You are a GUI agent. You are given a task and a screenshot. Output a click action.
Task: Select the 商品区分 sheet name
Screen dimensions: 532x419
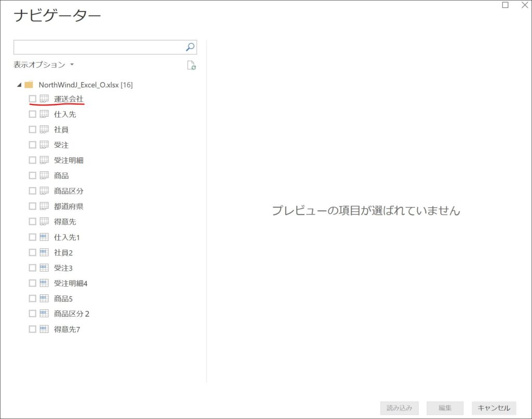tap(69, 191)
